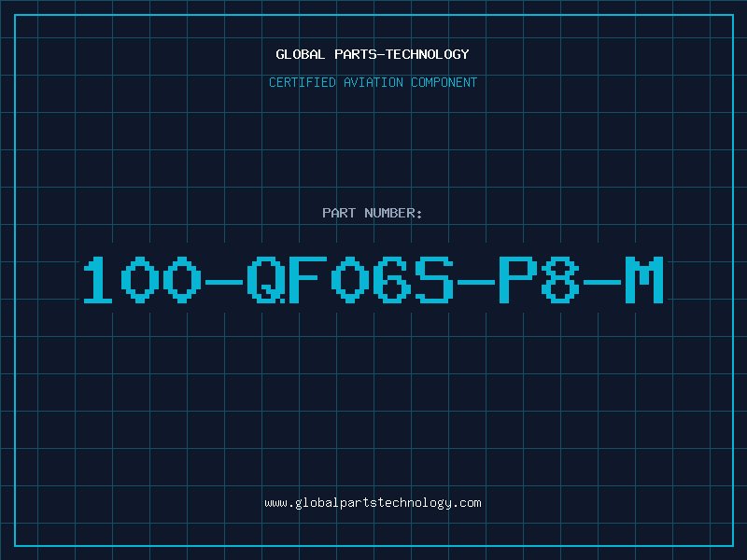
Task: Click the PART NUMBER: label
Action: (x=373, y=213)
